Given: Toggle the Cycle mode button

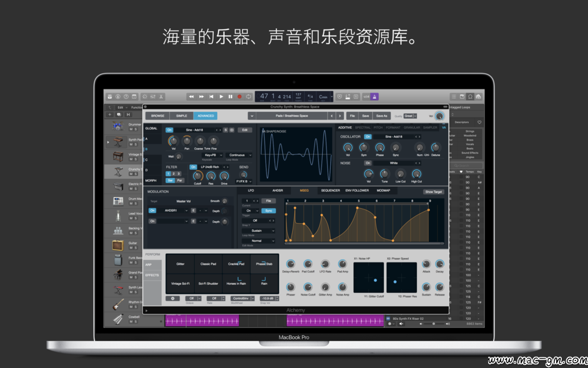Looking at the screenshot, I should point(248,96).
